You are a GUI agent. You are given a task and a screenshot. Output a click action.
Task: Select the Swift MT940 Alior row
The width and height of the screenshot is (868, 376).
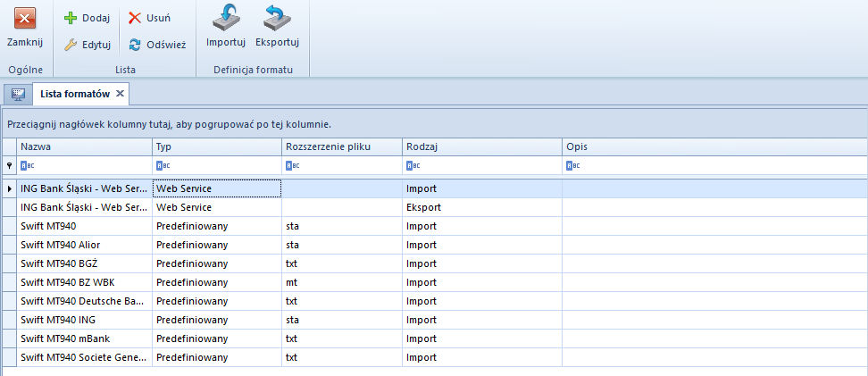coord(435,245)
